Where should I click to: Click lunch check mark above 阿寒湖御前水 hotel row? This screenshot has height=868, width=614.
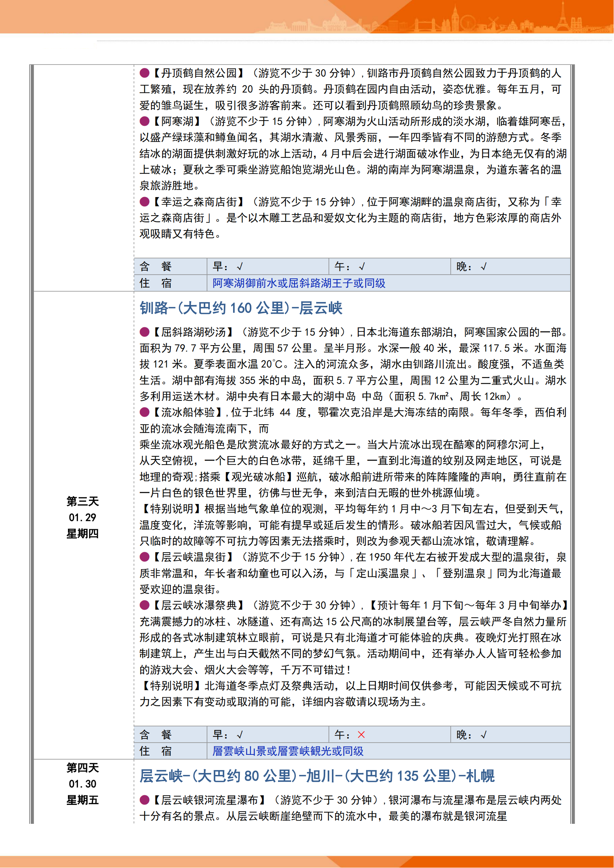tap(362, 267)
